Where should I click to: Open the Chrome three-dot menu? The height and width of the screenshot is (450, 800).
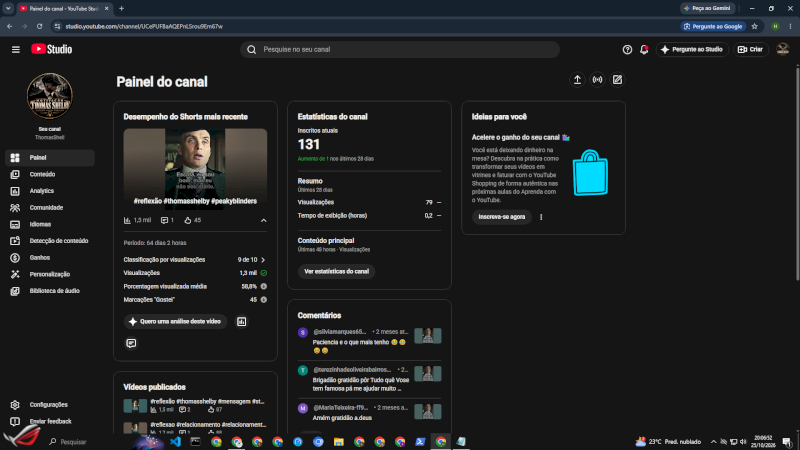pyautogui.click(x=790, y=27)
